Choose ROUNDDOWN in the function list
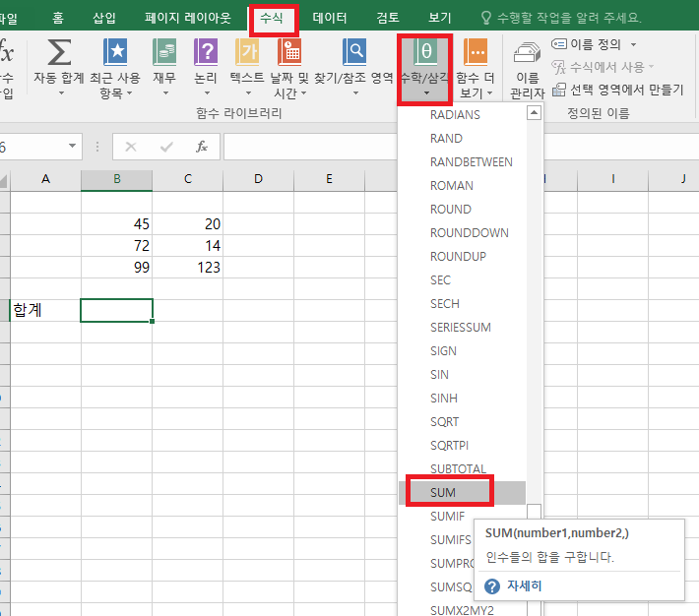The width and height of the screenshot is (699, 616). [x=469, y=232]
